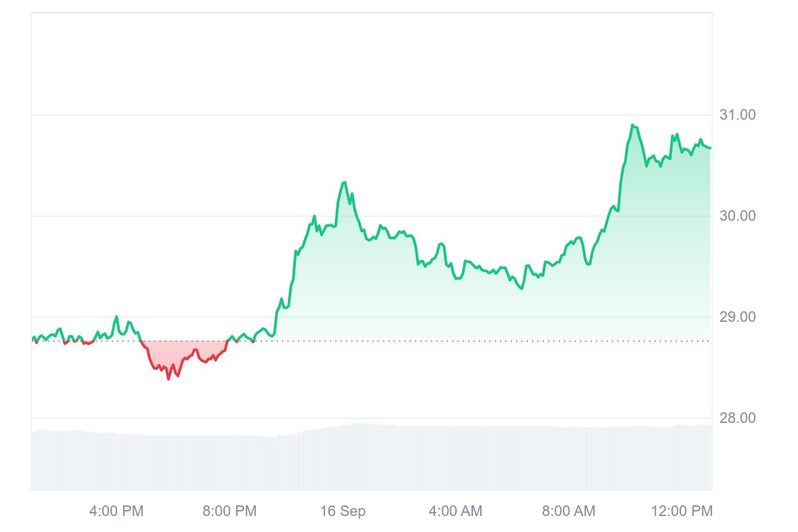Click the price peak above 16 Sep
798x532 pixels.
click(x=344, y=182)
